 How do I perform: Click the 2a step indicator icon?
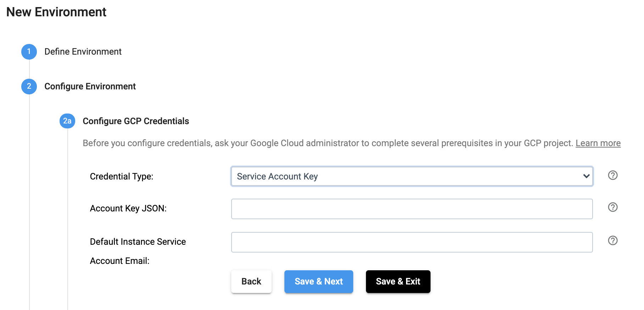(x=67, y=121)
